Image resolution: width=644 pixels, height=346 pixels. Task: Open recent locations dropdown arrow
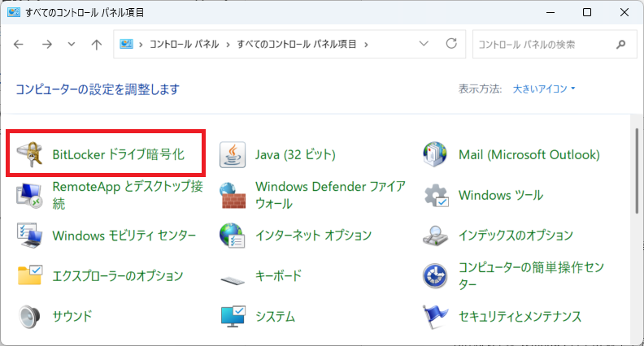[72, 44]
